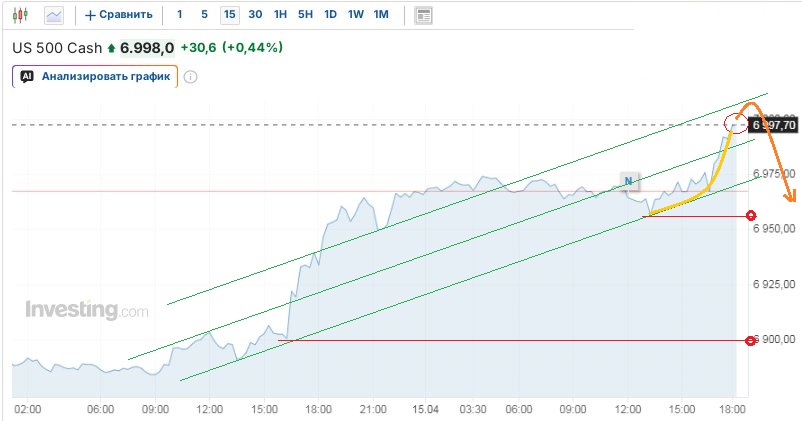
Task: Click the AI badge icon
Action: pos(27,75)
